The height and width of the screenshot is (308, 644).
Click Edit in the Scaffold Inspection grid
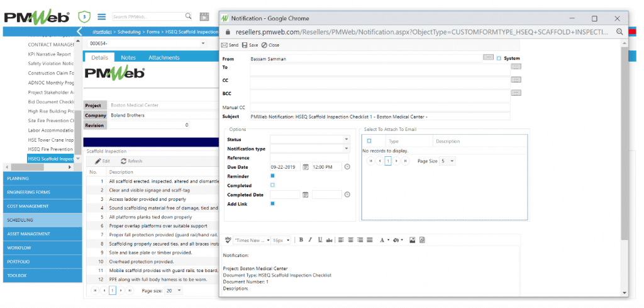pos(103,161)
